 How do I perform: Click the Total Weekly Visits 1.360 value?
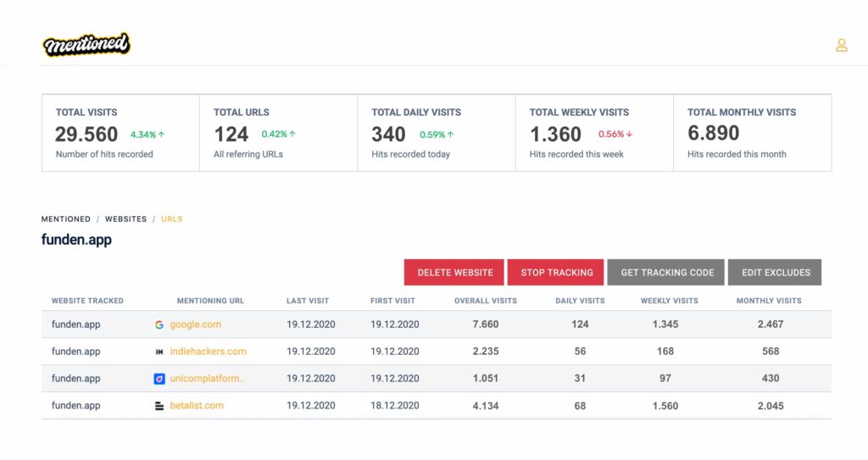click(556, 134)
